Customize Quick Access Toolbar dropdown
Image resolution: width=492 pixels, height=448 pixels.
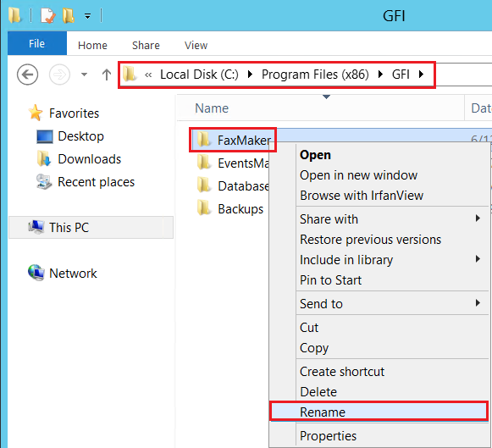coord(88,16)
